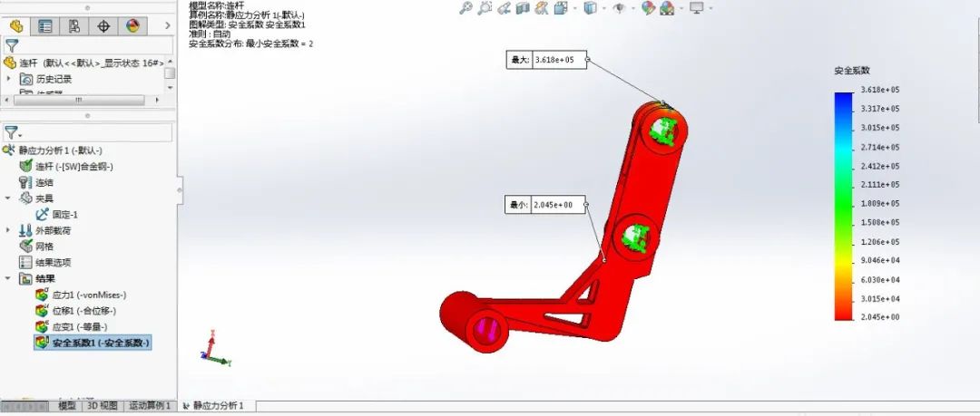
Task: Click the feature tree vertical scrollbar thumb
Action: tap(170, 73)
